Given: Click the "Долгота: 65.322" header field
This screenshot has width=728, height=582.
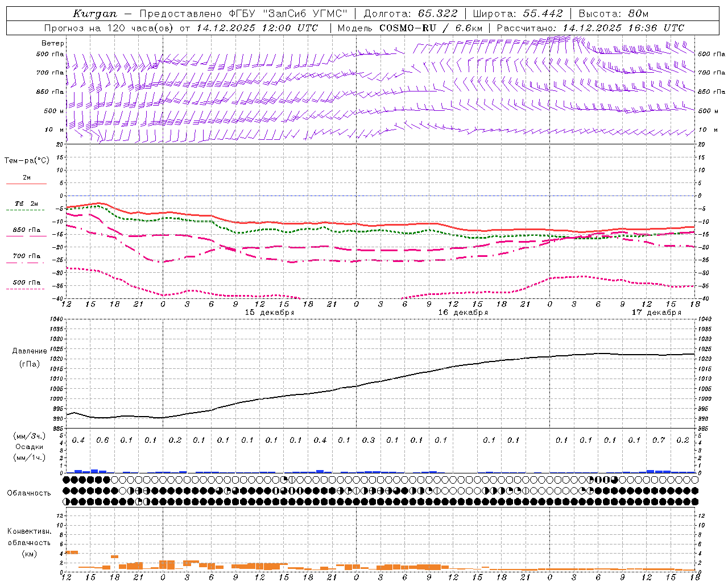Looking at the screenshot, I should (x=411, y=14).
